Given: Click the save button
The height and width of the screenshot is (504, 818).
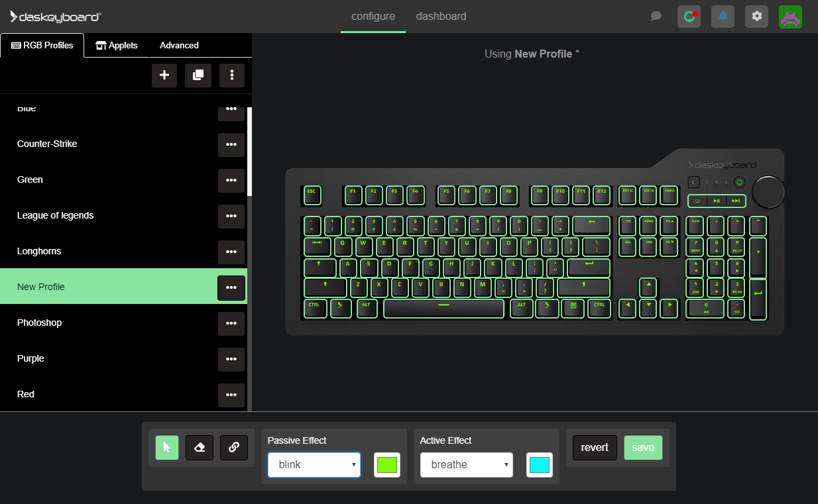Looking at the screenshot, I should click(643, 448).
